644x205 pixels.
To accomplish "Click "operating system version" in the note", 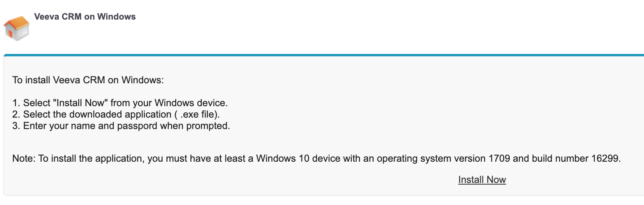I will pyautogui.click(x=431, y=158).
